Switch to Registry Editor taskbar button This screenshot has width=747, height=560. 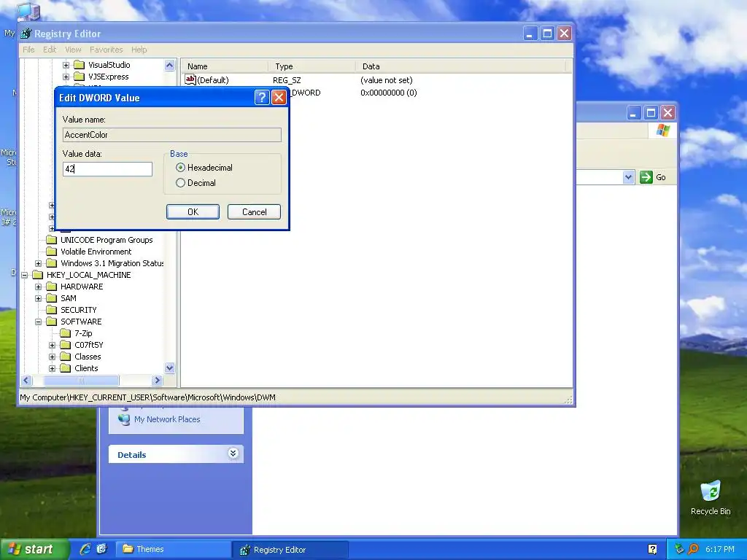coord(290,550)
